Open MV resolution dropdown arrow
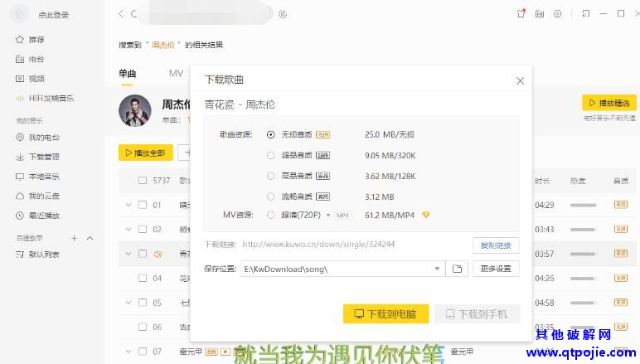This screenshot has height=364, width=640. (328, 215)
